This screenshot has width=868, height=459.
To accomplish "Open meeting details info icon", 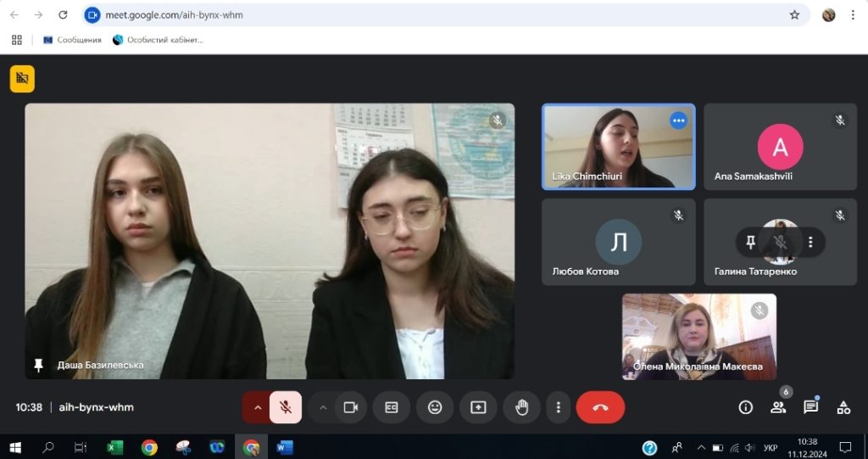I will pyautogui.click(x=745, y=407).
